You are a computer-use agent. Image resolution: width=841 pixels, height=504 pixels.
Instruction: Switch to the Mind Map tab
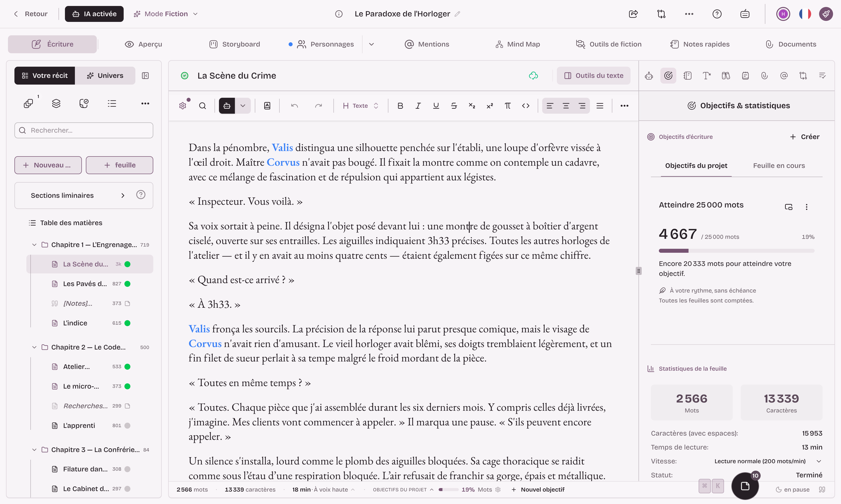tap(517, 44)
